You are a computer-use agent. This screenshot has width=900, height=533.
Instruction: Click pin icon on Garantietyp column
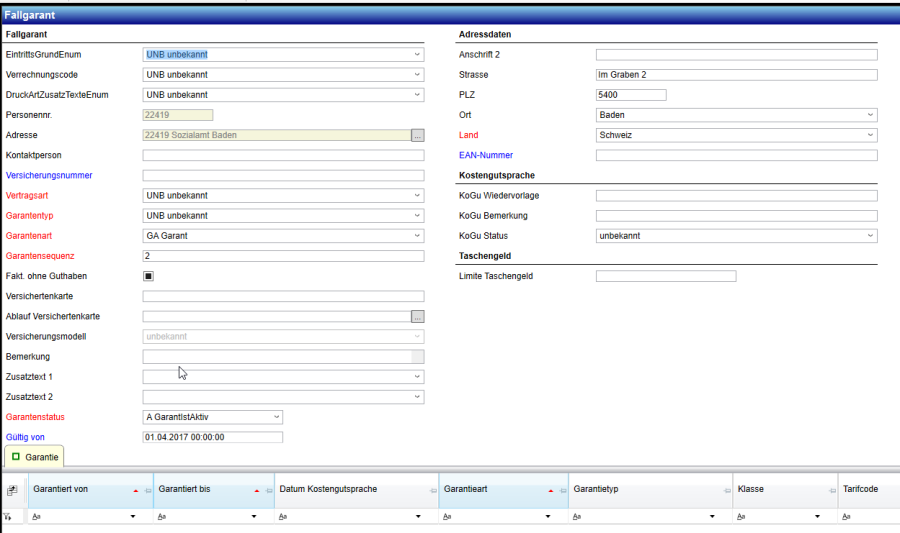click(727, 491)
